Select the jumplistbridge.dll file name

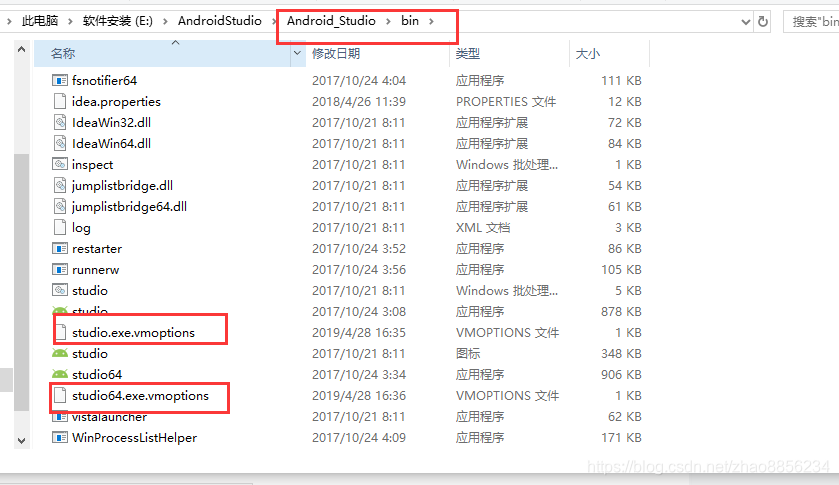[x=123, y=185]
